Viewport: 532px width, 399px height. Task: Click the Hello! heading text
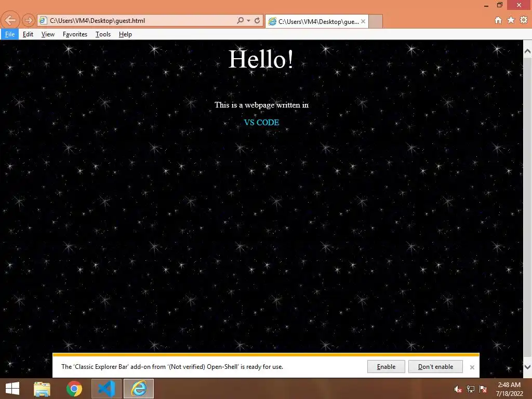point(261,59)
